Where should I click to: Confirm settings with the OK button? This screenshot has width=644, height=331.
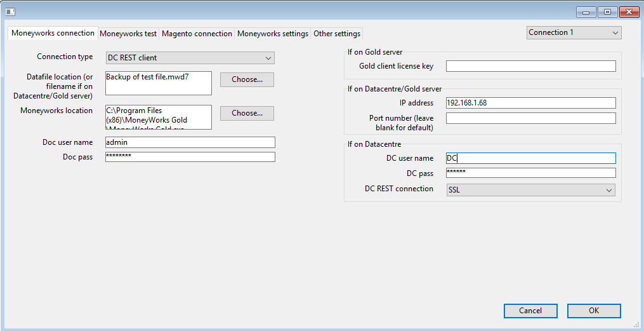pyautogui.click(x=594, y=311)
